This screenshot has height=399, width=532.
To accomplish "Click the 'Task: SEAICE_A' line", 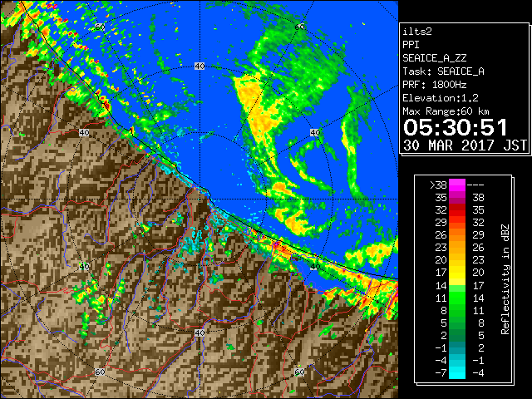I will (x=443, y=71).
